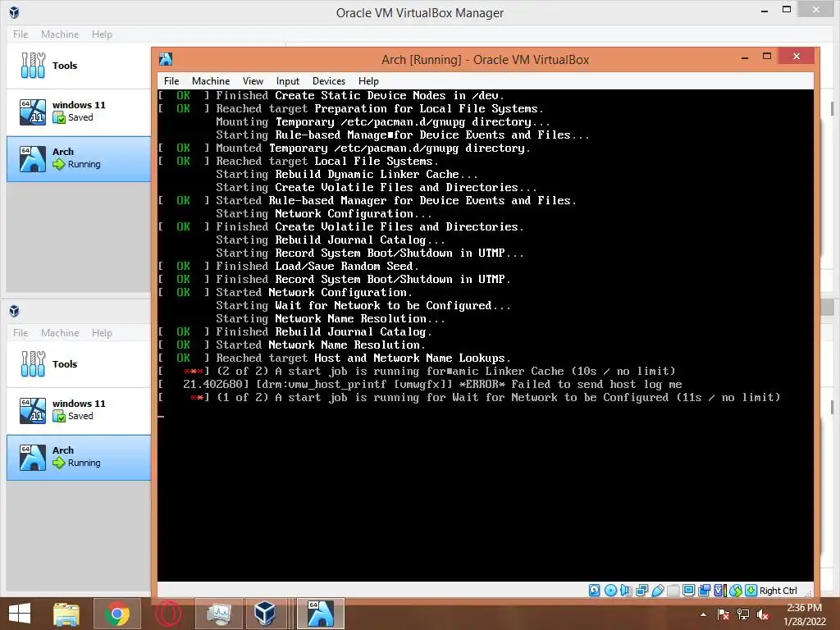The image size is (840, 630).
Task: Open Help menu in lower VirtualBox Manager
Action: pyautogui.click(x=102, y=333)
